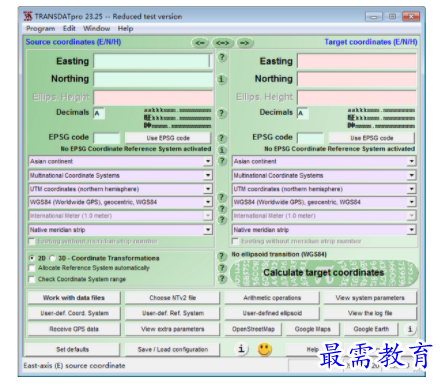Screen dimensions: 441x387
Task: Open User-def. Ref. System
Action: [172, 313]
